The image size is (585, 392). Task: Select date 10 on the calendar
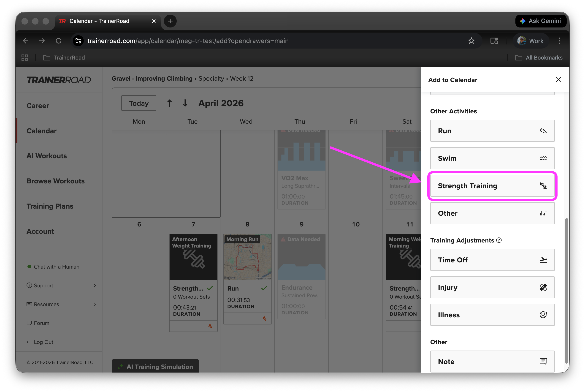[x=356, y=224]
